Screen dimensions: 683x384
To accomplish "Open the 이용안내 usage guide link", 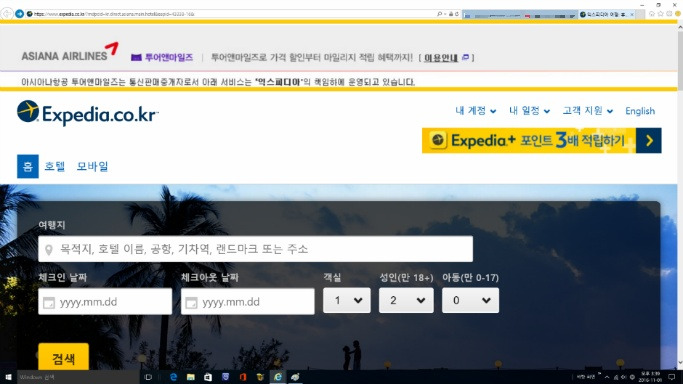I will 441,57.
